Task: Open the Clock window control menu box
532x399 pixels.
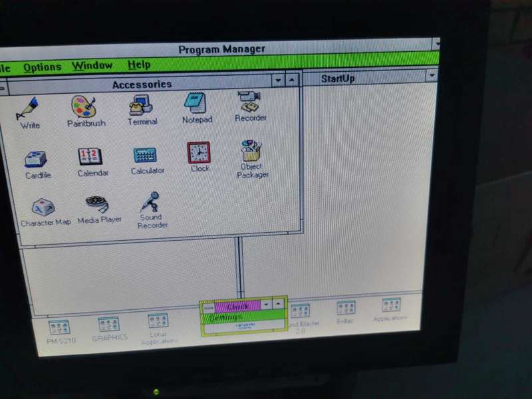Action: (x=209, y=308)
